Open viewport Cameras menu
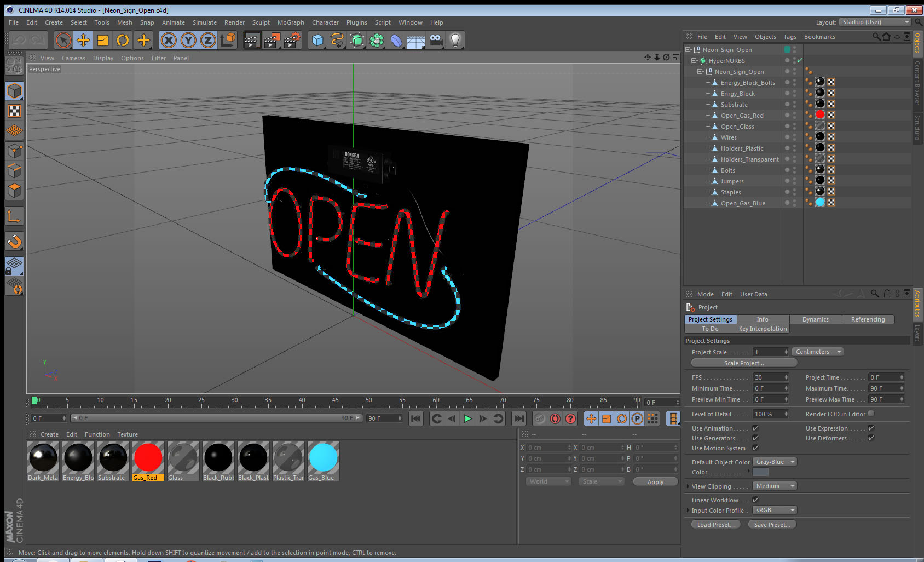 (73, 58)
